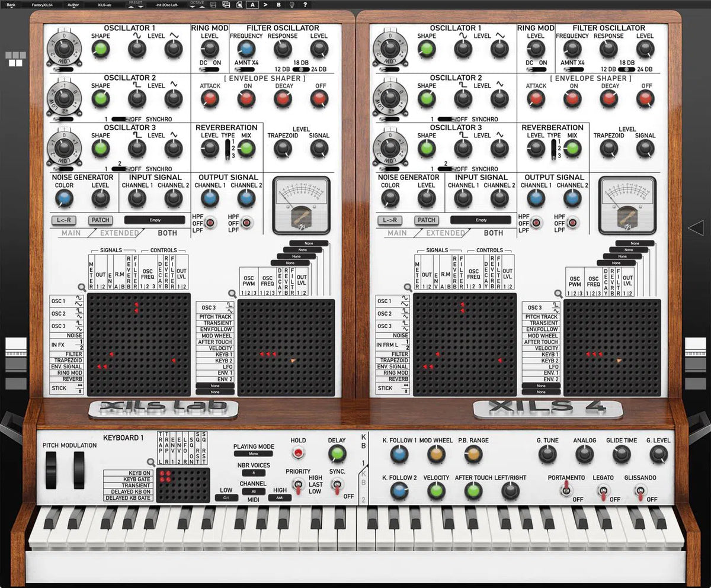The width and height of the screenshot is (711, 588).
Task: Open the question mark help icon
Action: 305,4
